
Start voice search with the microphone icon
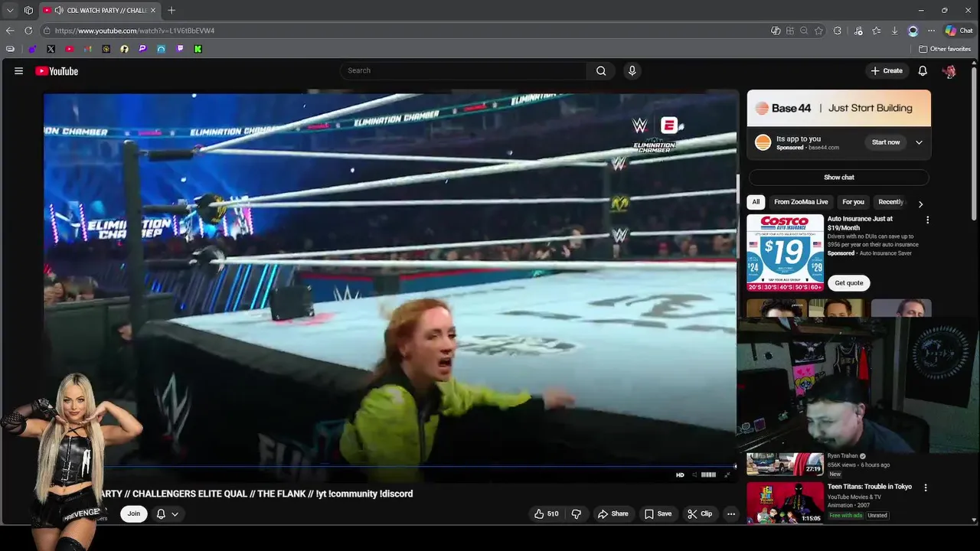coord(632,70)
